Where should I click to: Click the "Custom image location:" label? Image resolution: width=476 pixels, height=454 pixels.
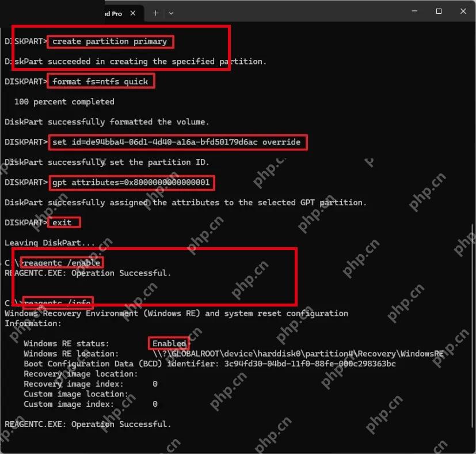pos(76,394)
